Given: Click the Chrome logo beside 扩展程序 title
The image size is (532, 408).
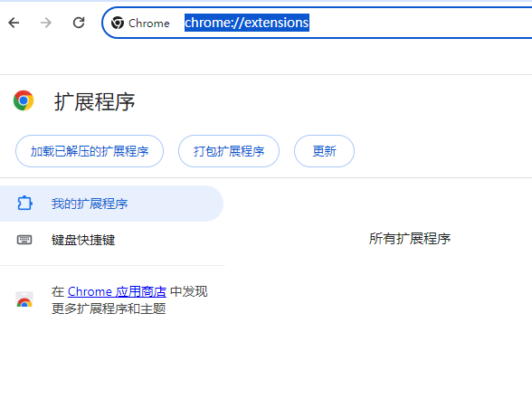Looking at the screenshot, I should 24,100.
